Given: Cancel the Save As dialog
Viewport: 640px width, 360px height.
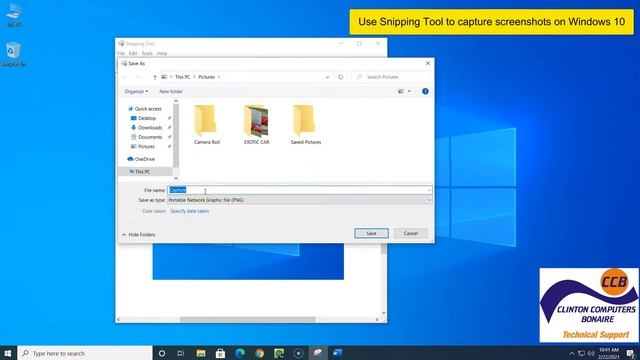Looking at the screenshot, I should [411, 233].
